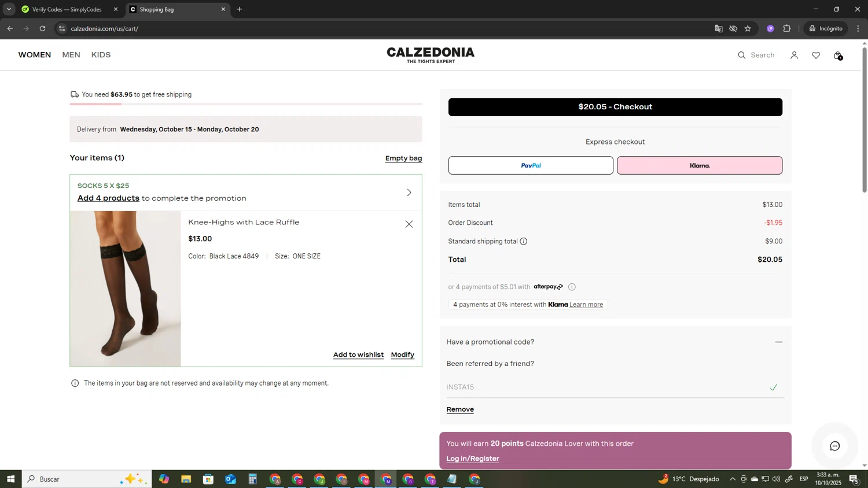Open the wishlist heart icon

pos(816,56)
